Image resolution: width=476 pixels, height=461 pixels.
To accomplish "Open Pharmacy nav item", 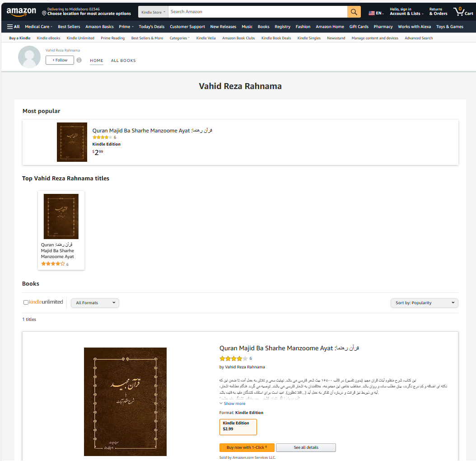I will 383,27.
